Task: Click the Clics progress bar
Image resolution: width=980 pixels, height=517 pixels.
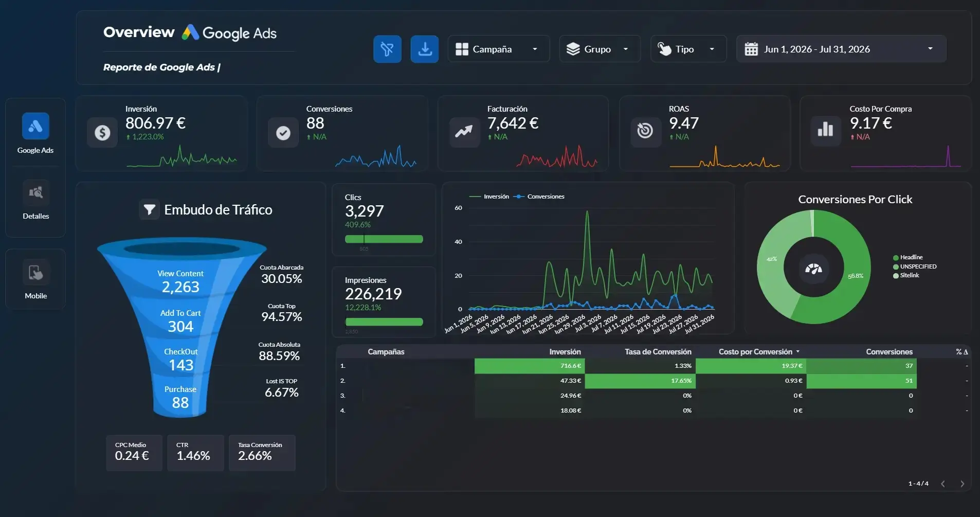Action: pyautogui.click(x=384, y=239)
